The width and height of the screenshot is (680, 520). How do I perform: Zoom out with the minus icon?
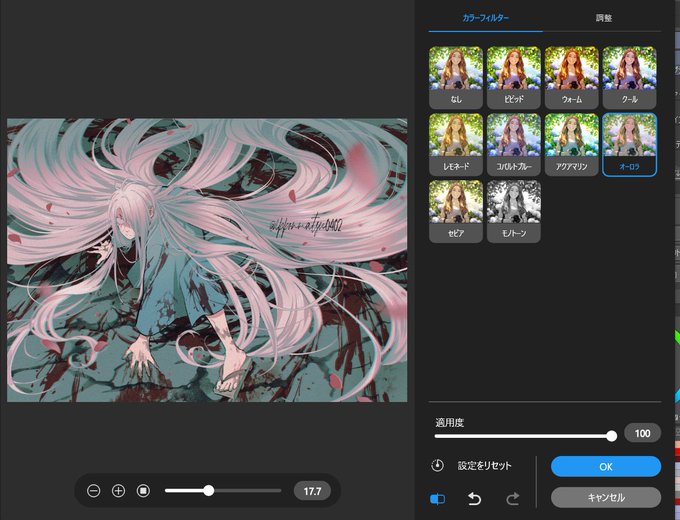(x=94, y=491)
